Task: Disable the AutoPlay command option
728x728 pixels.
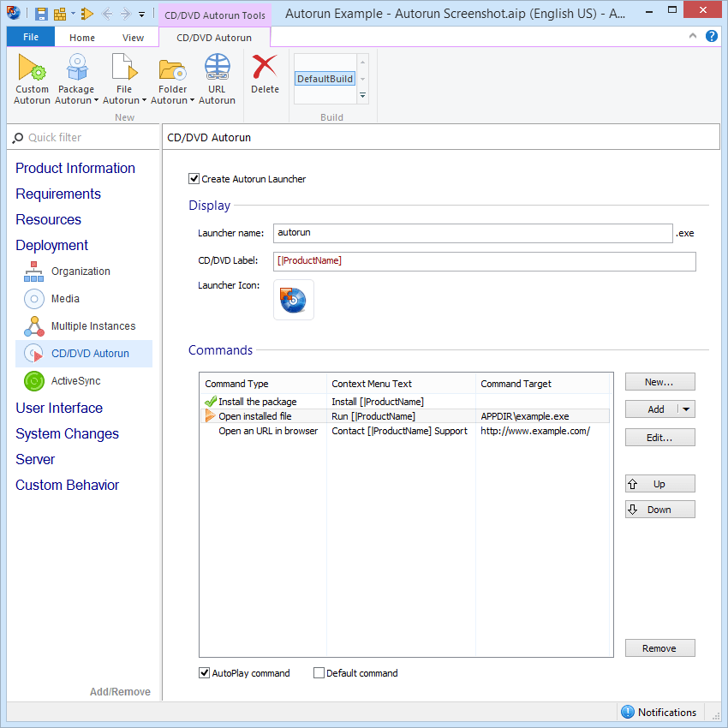Action: [x=204, y=673]
